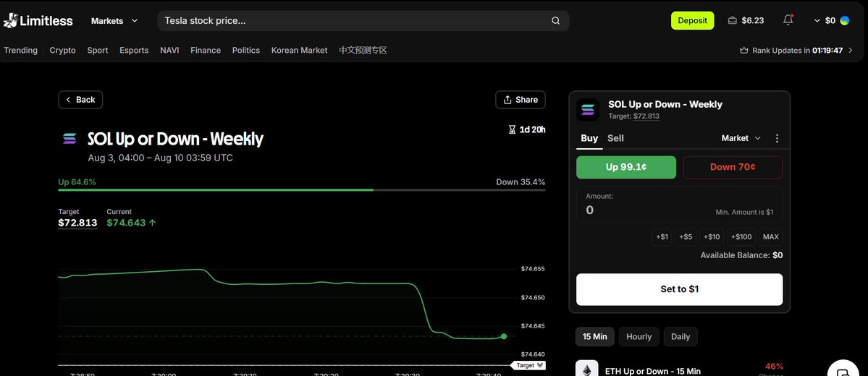Go to the 中文预测专区 category
868x376 pixels.
pyautogui.click(x=363, y=51)
